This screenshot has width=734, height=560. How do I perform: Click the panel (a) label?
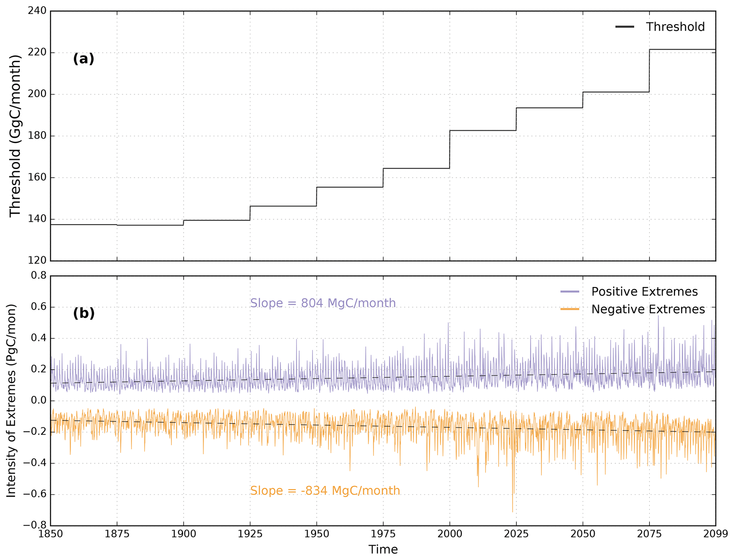click(x=83, y=59)
